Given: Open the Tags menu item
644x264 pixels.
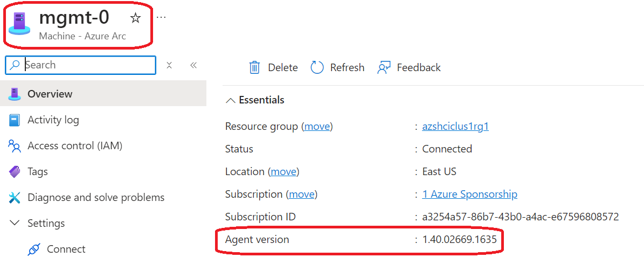Looking at the screenshot, I should click(38, 171).
